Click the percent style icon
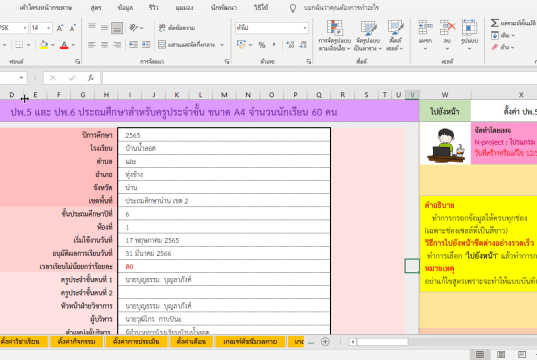The image size is (537, 360). tap(262, 45)
